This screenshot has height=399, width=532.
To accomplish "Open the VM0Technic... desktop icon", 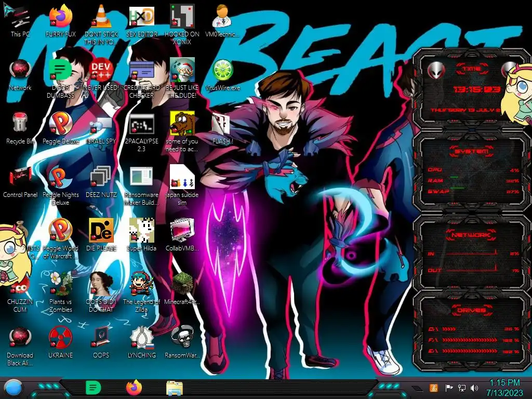I will coord(222,20).
